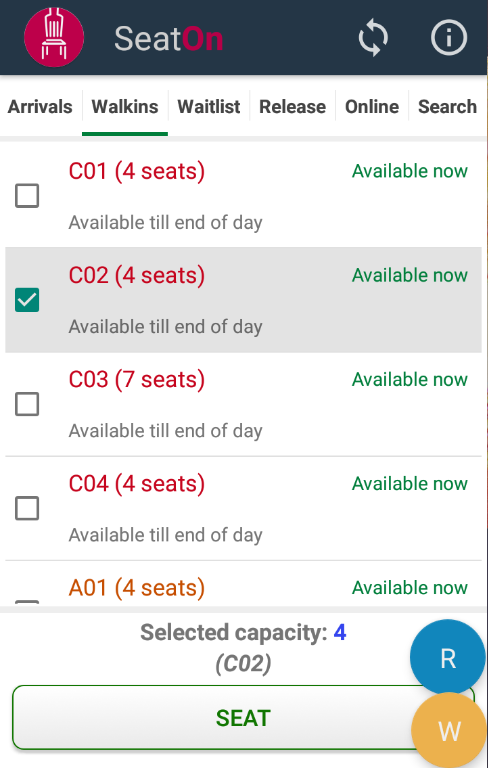The height and width of the screenshot is (768, 488).
Task: Tap the orange W floating button
Action: [x=449, y=731]
